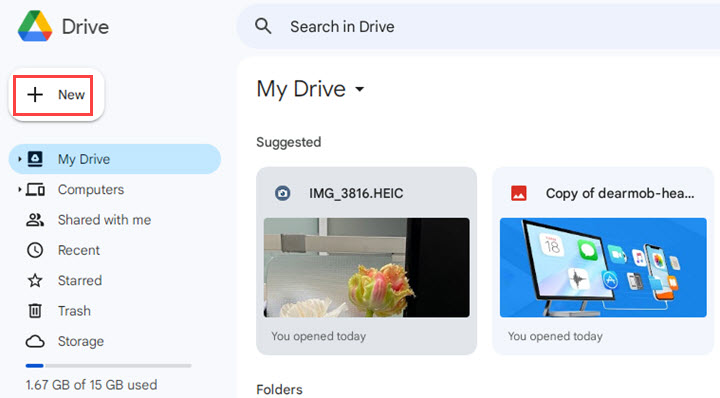Click the Drive wordmark text
720x398 pixels.
coord(85,27)
